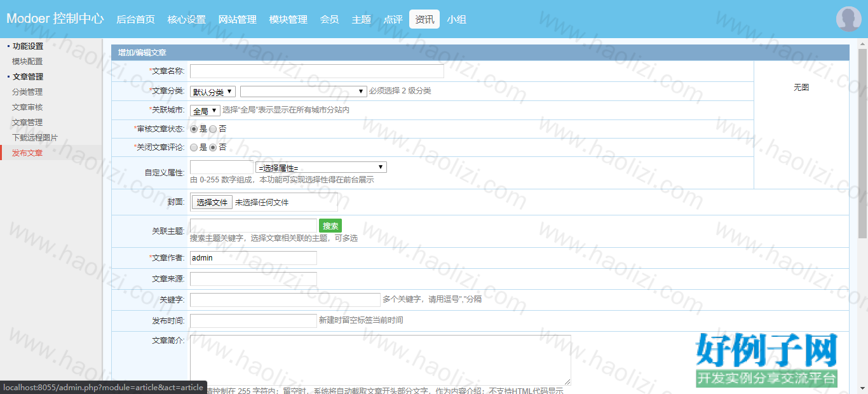Open the second-level category dropdown

(x=304, y=92)
